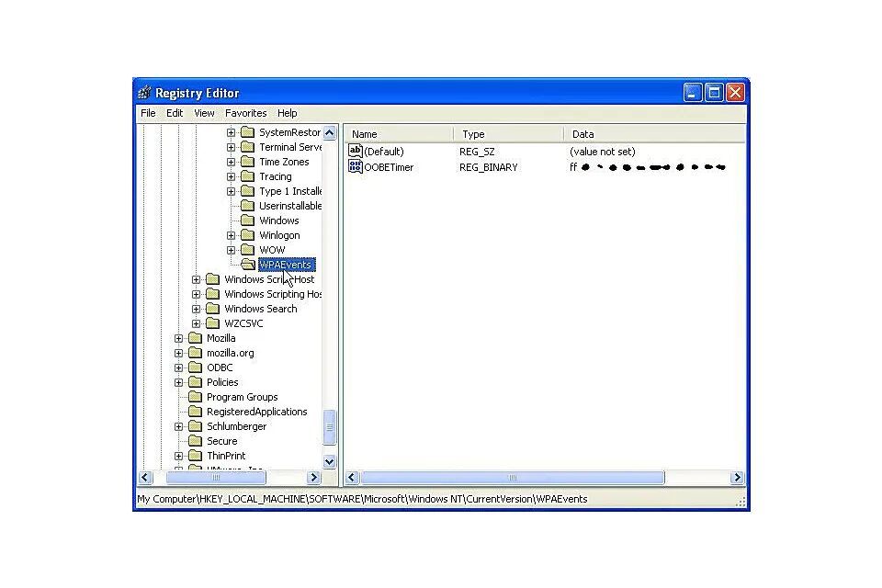Expand the ODBC key
The height and width of the screenshot is (588, 882).
click(178, 367)
